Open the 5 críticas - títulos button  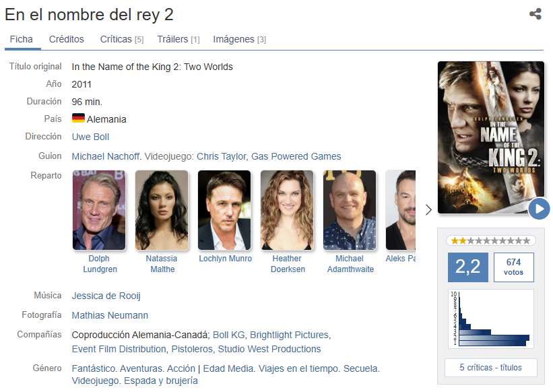point(490,368)
